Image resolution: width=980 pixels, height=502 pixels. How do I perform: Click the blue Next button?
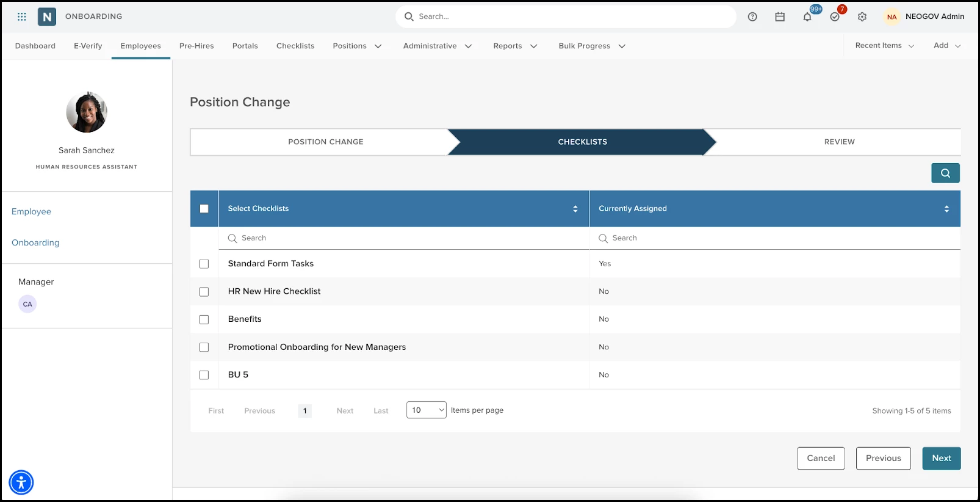(942, 458)
